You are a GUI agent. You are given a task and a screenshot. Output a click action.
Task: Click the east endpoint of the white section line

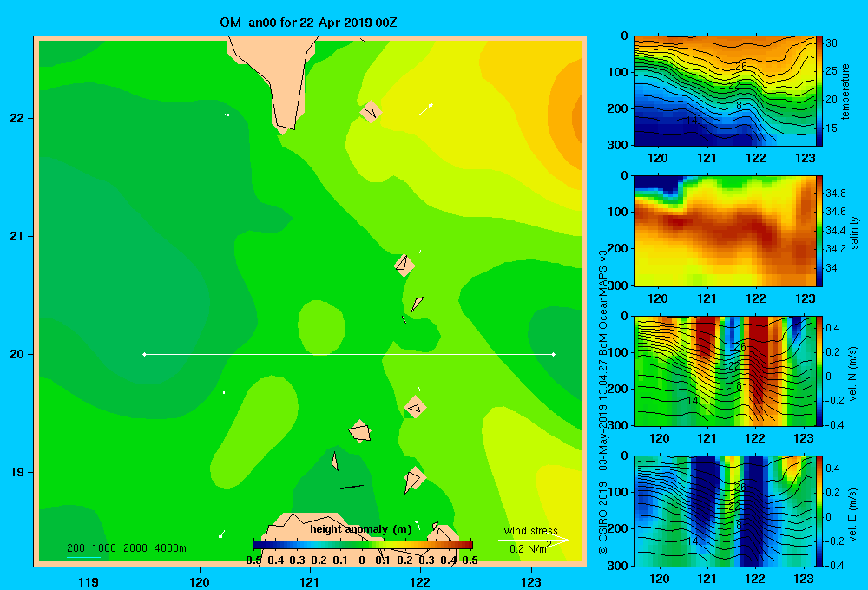click(554, 354)
